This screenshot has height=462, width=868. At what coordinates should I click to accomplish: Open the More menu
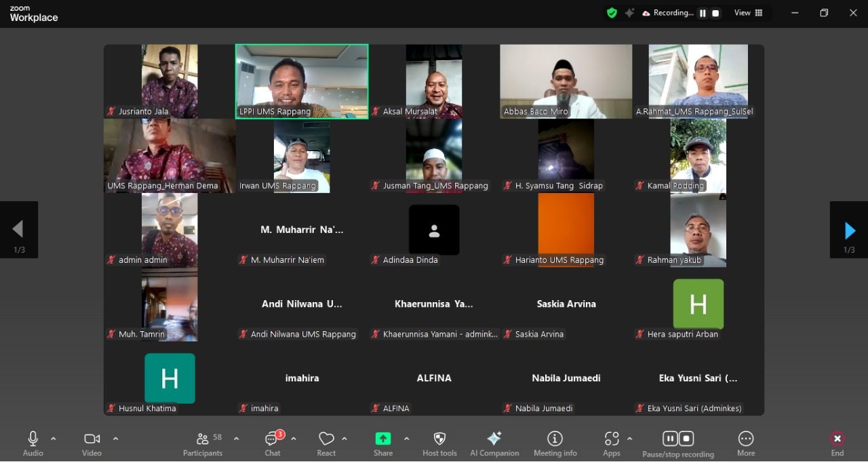(x=746, y=444)
